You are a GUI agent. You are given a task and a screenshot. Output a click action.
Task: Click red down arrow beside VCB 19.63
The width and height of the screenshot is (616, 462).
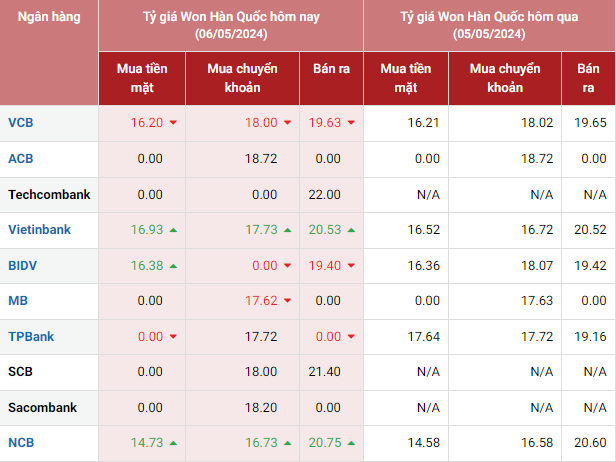point(352,123)
